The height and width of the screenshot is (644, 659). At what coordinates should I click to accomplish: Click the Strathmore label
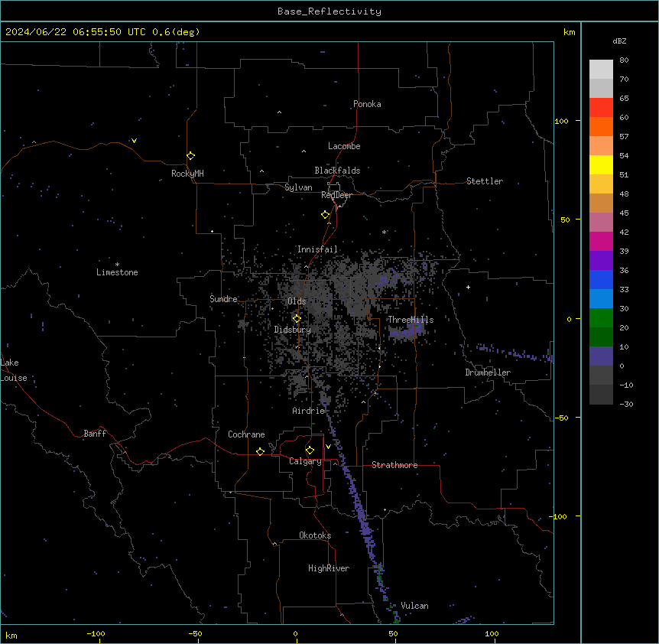[x=394, y=465]
